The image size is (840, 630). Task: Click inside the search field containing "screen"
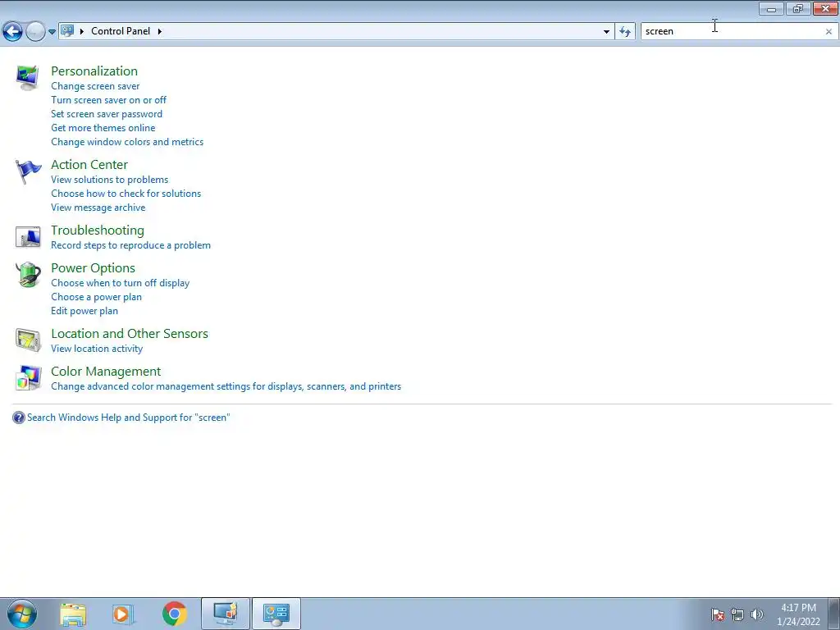pos(732,32)
